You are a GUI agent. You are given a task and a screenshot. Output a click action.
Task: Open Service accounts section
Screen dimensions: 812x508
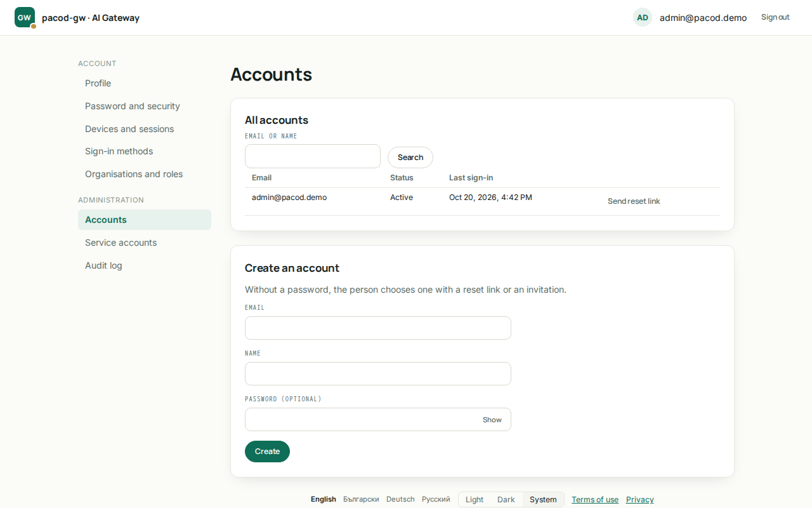(145, 243)
